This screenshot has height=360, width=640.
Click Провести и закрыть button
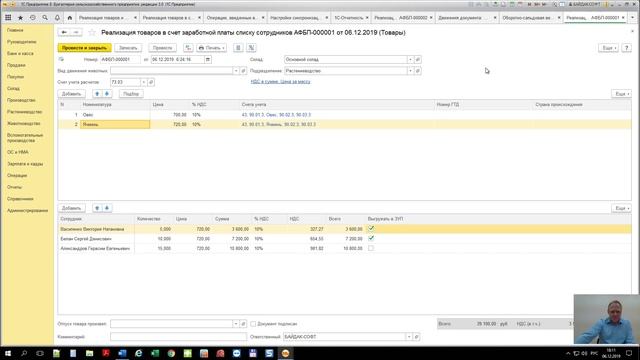pyautogui.click(x=84, y=48)
